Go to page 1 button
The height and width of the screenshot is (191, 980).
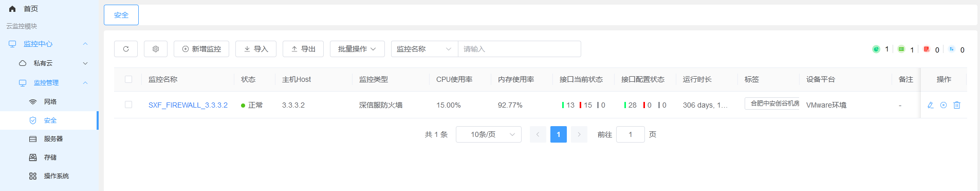click(x=559, y=134)
